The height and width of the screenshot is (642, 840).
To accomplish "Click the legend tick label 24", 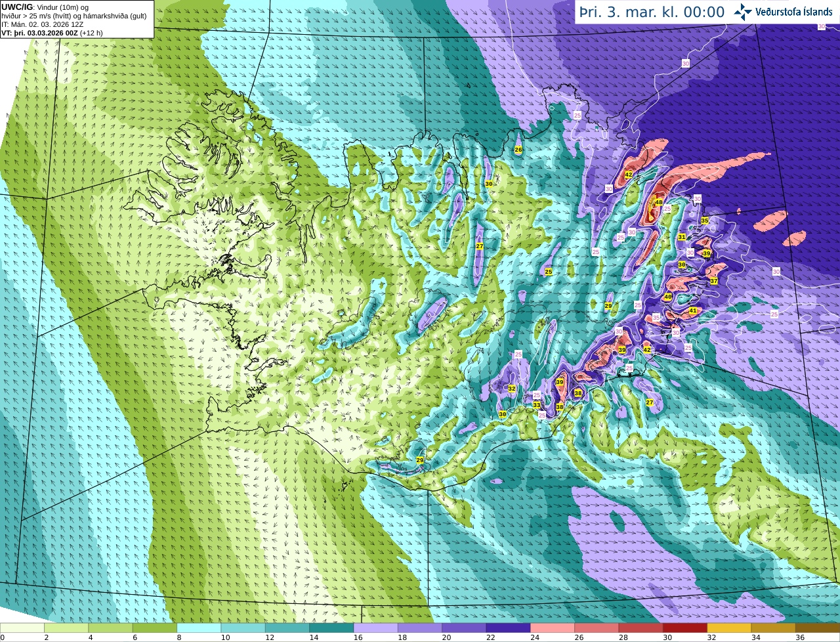I will tap(535, 637).
